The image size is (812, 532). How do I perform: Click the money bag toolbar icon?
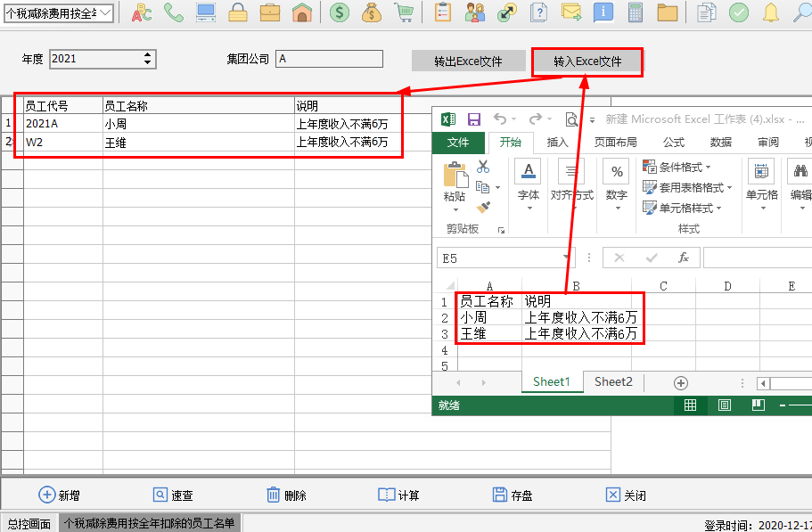point(372,12)
